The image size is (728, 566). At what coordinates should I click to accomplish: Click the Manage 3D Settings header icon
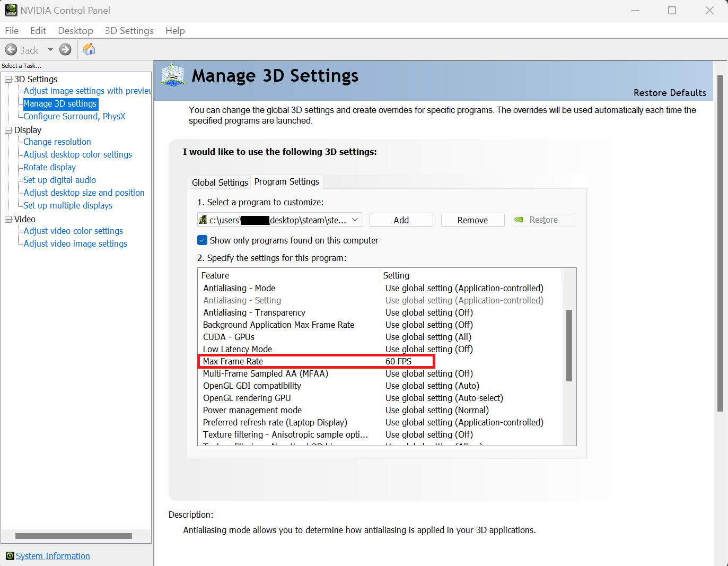tap(173, 75)
